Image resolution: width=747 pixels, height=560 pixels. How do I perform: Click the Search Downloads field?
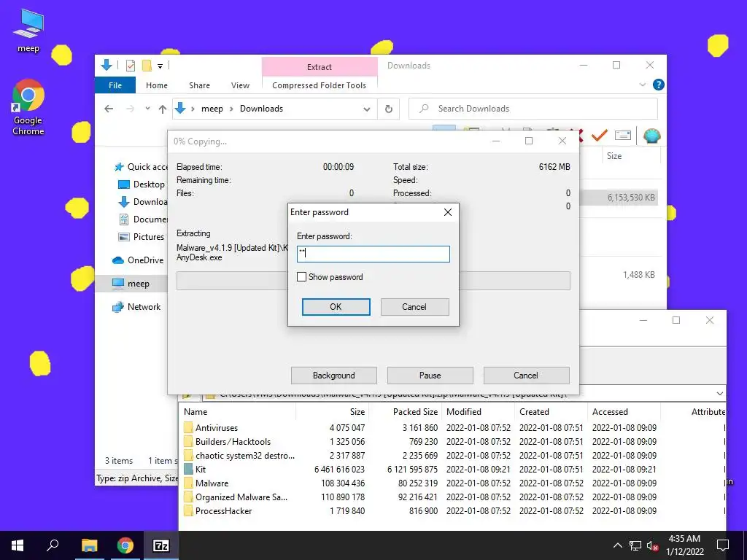click(533, 109)
